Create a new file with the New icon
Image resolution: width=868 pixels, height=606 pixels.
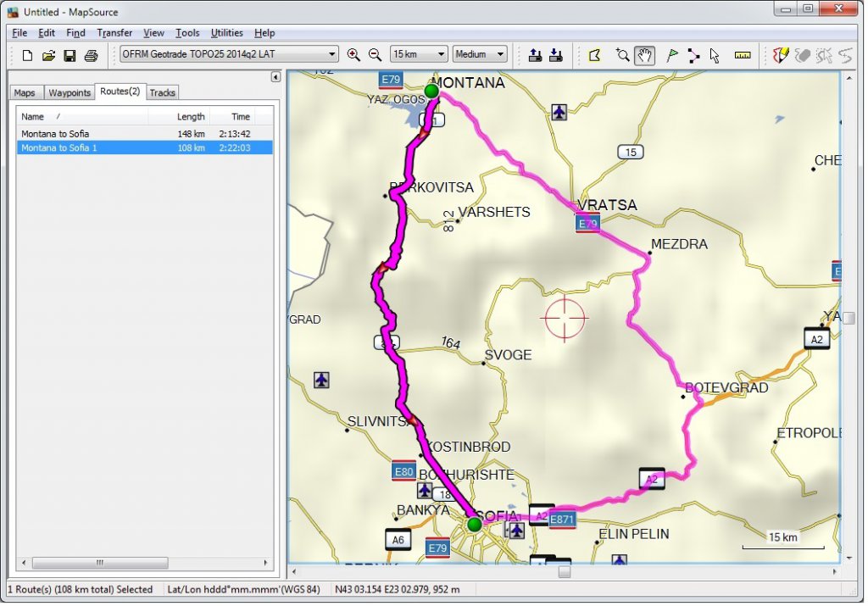click(27, 55)
